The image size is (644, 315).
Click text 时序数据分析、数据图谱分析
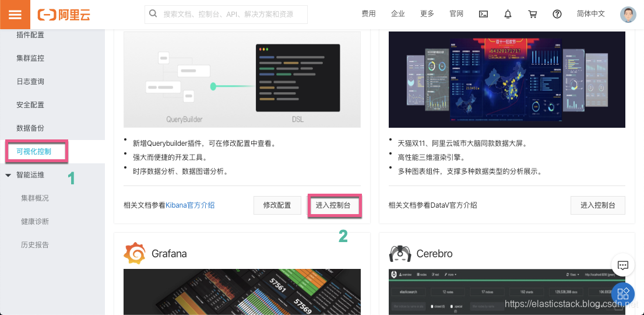pos(180,171)
